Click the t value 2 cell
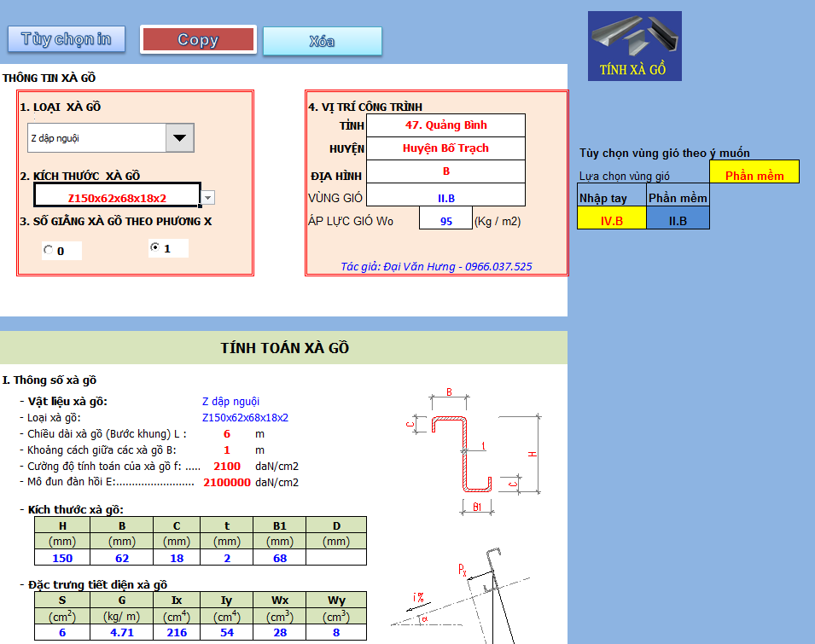Screen dimensions: 815x644 (x=227, y=558)
